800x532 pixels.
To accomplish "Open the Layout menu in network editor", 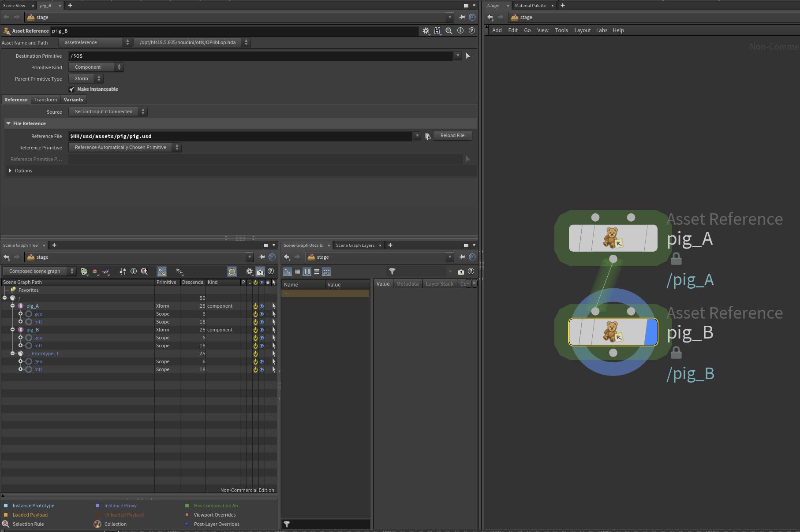I will point(582,30).
